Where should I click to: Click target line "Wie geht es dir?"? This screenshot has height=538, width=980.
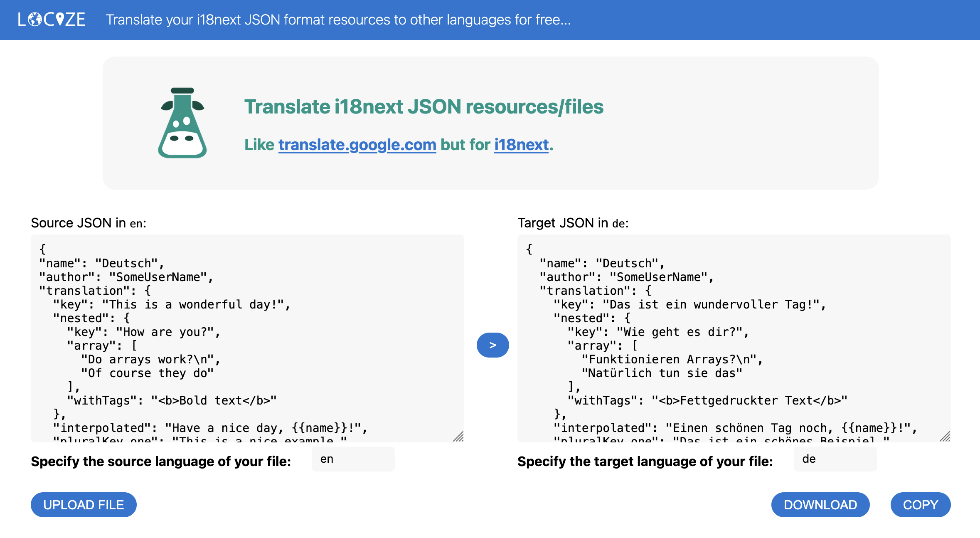point(658,332)
